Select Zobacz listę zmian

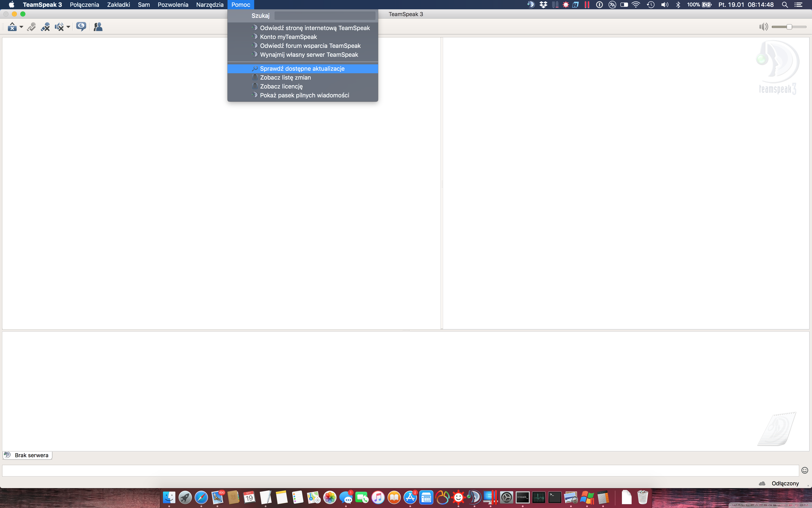pyautogui.click(x=303, y=77)
